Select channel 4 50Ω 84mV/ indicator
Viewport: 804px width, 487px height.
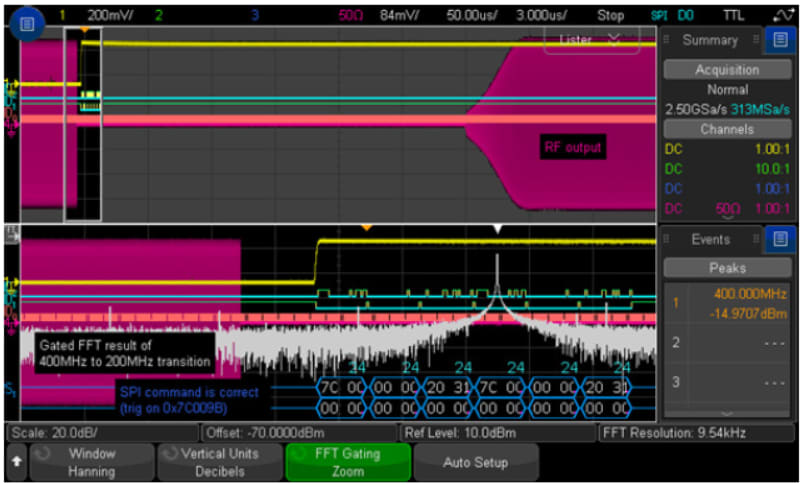(378, 15)
